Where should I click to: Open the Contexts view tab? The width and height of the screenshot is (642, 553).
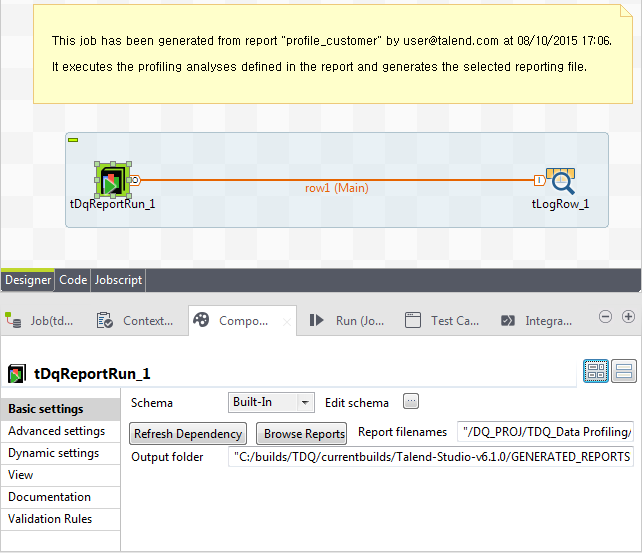(135, 321)
